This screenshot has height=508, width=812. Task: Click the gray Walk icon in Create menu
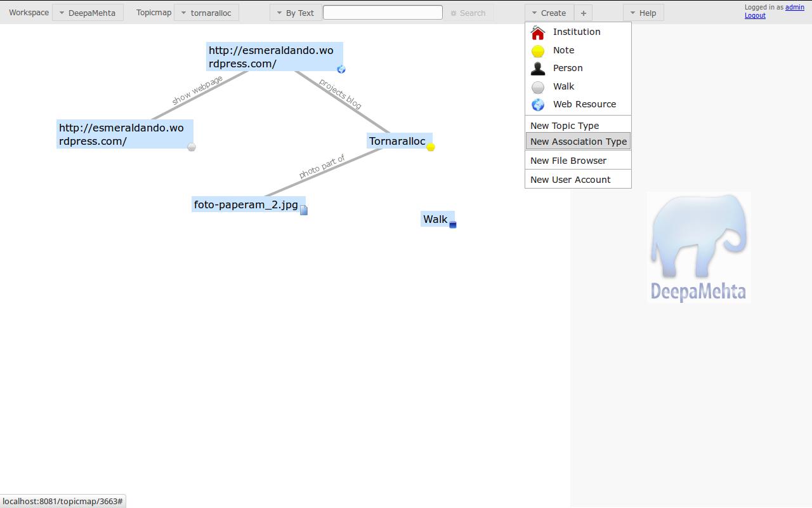[538, 87]
